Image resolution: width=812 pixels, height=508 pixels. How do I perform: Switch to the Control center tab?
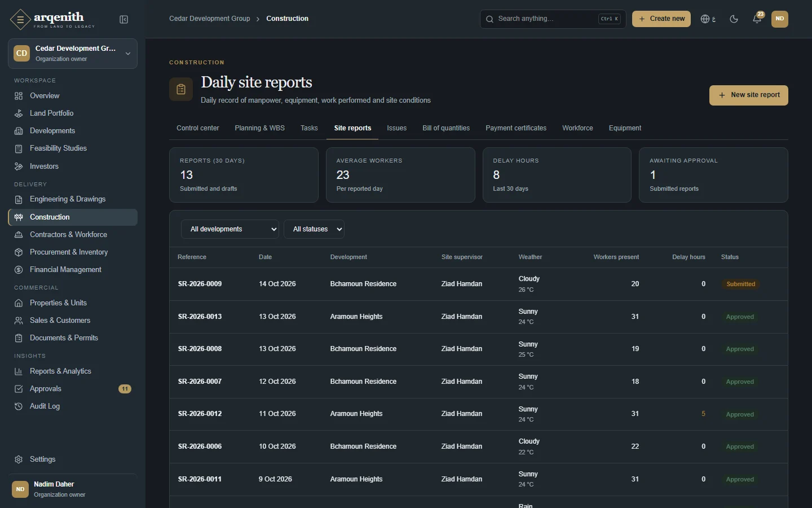pos(198,128)
